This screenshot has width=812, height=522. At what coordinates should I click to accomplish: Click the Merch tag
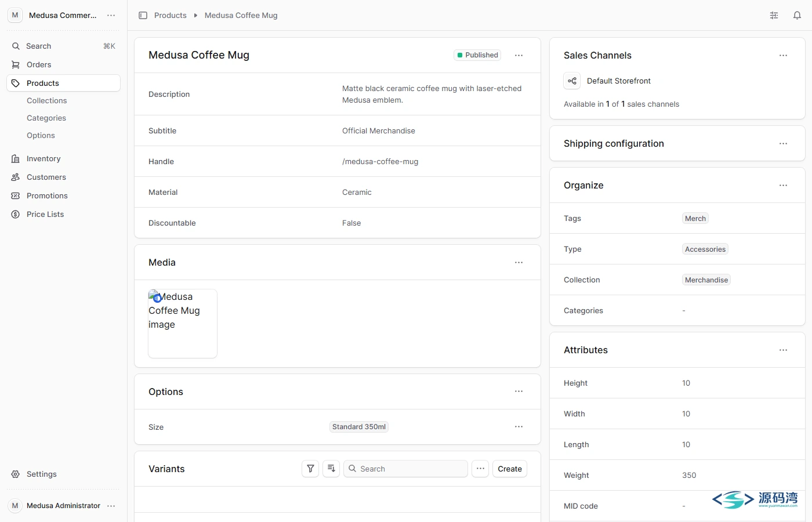695,219
